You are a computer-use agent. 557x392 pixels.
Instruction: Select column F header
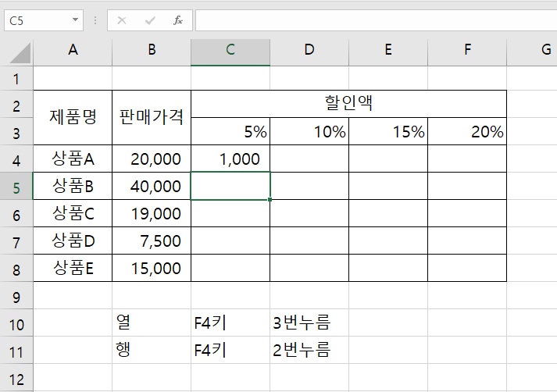click(467, 52)
